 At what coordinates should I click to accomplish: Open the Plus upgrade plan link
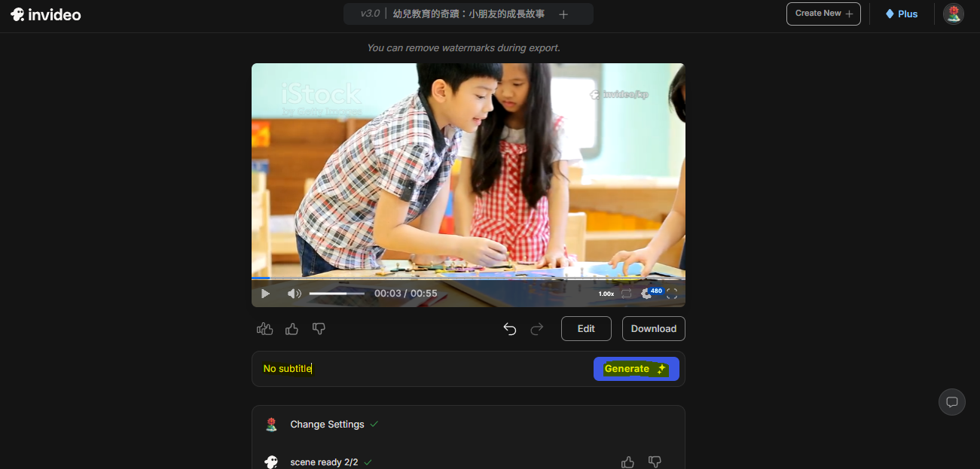pyautogui.click(x=902, y=14)
